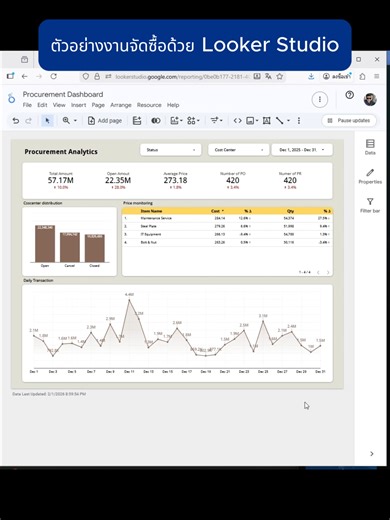Go to previous table page arrow
Viewport: 390px width, 520px height.
coord(318,272)
